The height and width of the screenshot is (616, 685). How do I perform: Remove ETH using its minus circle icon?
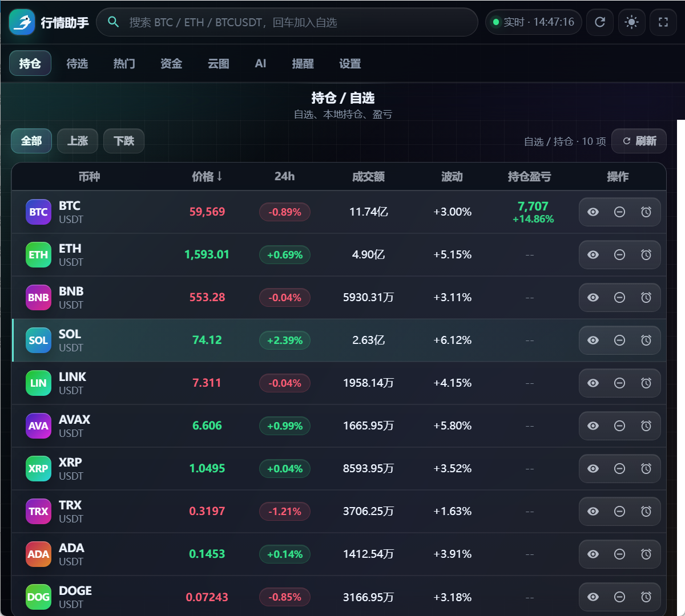[x=619, y=255]
